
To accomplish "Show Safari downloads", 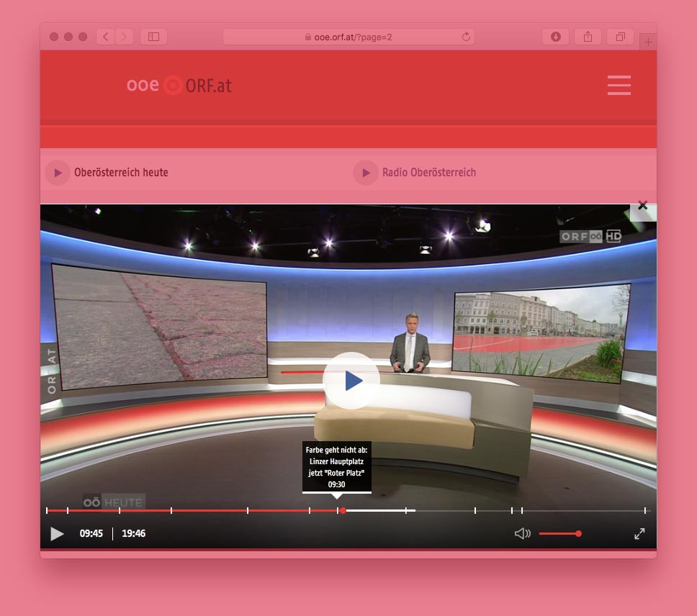I will (x=555, y=37).
